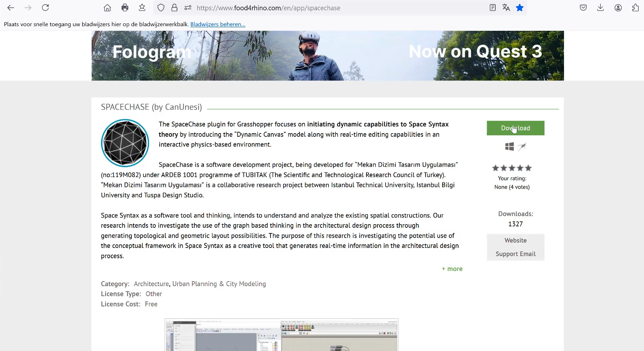Open the Firefox account menu

[618, 8]
